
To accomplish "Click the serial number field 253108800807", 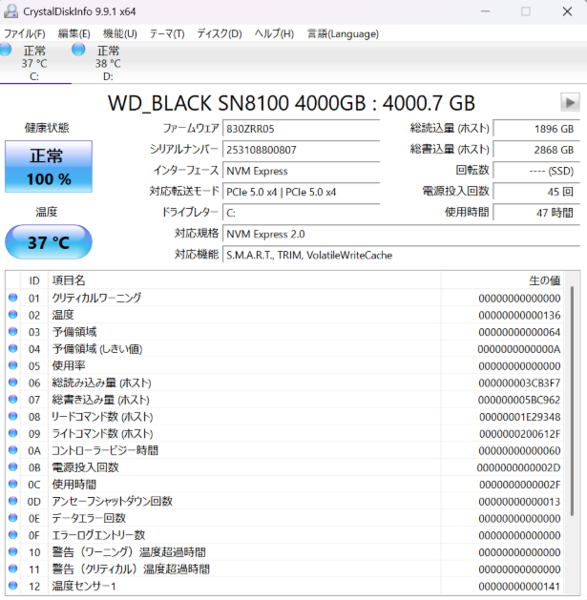I will (x=301, y=150).
